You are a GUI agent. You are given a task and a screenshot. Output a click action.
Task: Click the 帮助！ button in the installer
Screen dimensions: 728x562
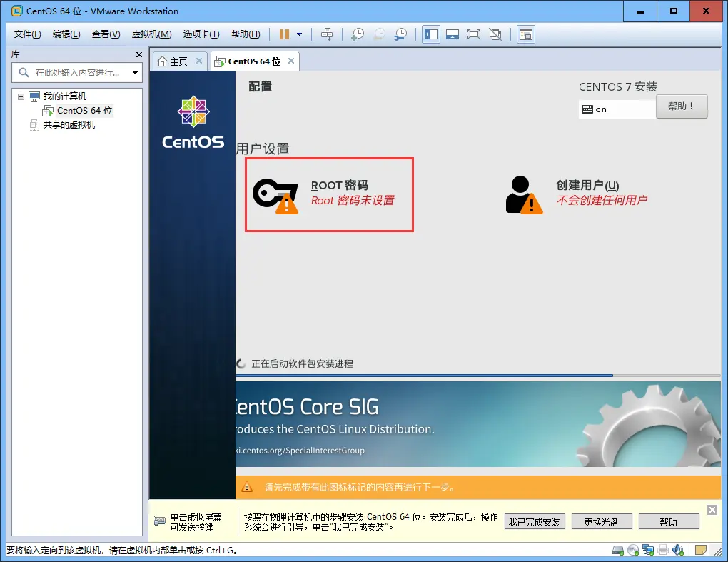(682, 106)
